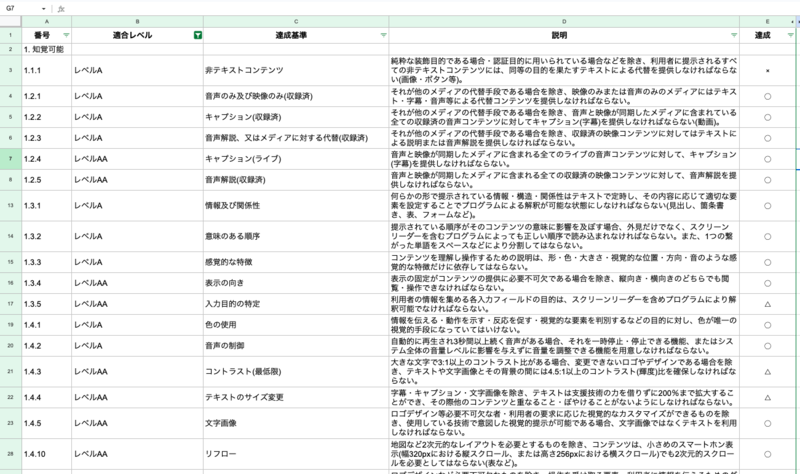Select the ○ mark in row 1.2.1
This screenshot has height=474, width=800.
tap(767, 96)
